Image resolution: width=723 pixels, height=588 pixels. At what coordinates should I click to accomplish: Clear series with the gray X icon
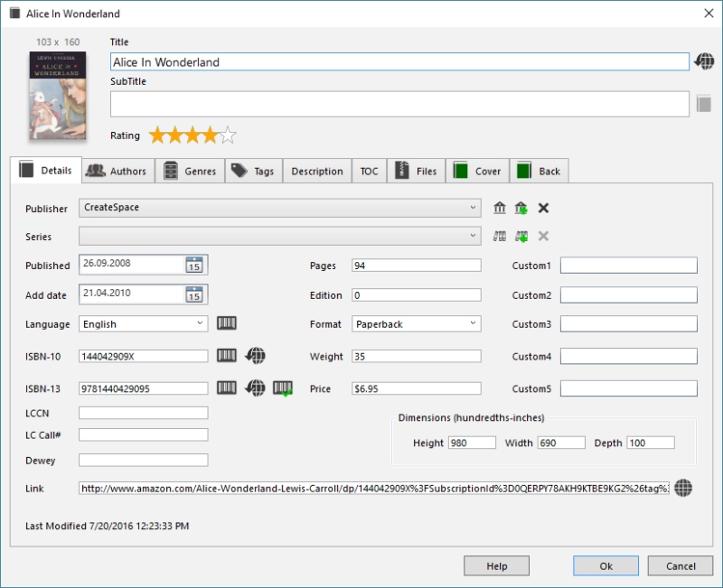(543, 236)
